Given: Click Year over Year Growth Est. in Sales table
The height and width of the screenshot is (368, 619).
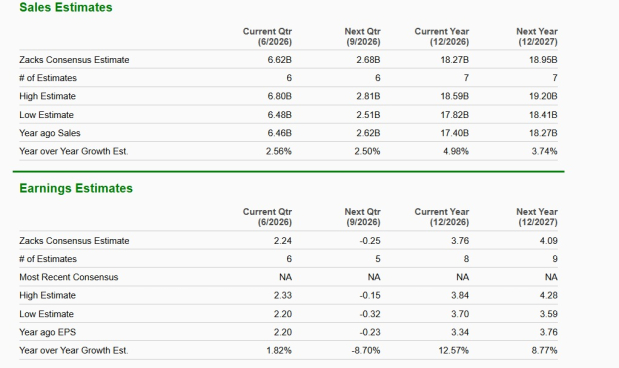Looking at the screenshot, I should [74, 151].
